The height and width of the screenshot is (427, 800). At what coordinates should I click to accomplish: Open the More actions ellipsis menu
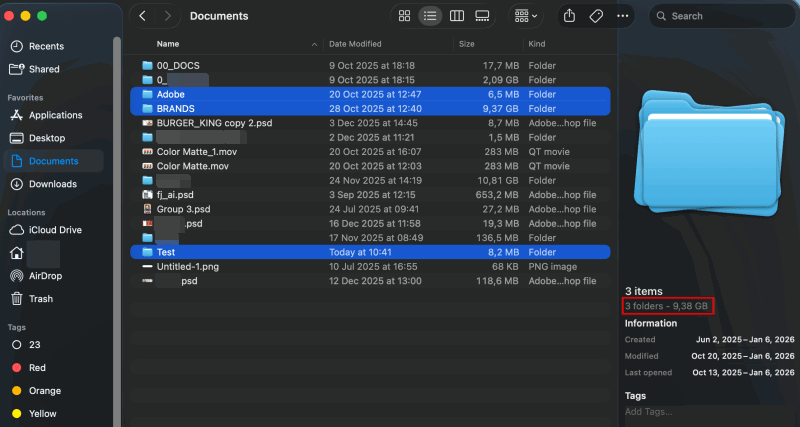click(x=622, y=16)
